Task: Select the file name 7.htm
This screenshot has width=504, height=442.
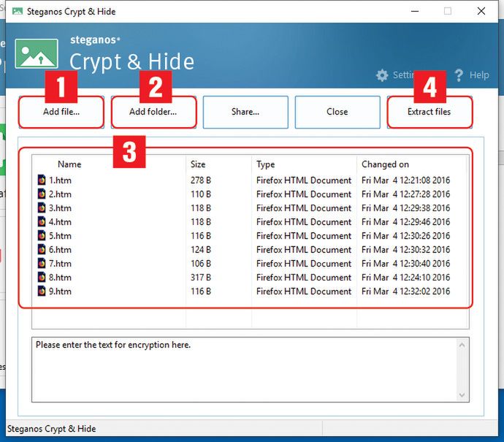Action: click(60, 264)
